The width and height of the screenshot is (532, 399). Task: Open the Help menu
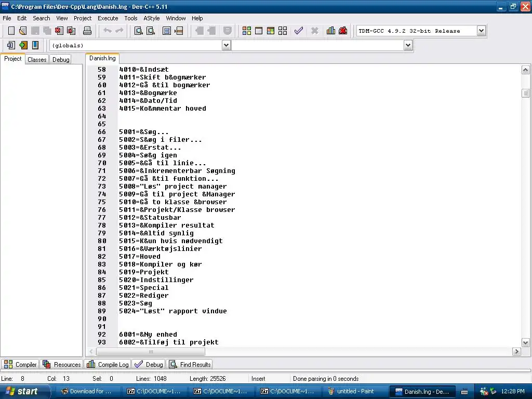[197, 18]
